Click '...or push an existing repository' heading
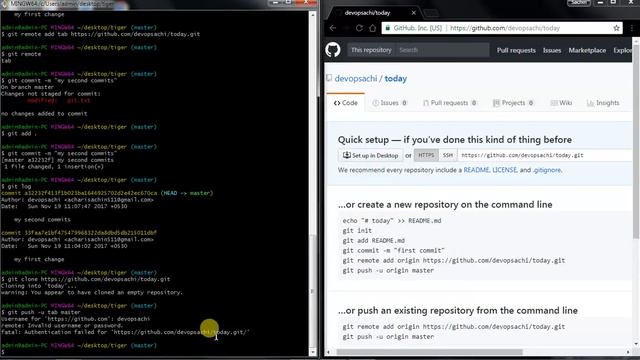Image resolution: width=640 pixels, height=360 pixels. tap(458, 311)
